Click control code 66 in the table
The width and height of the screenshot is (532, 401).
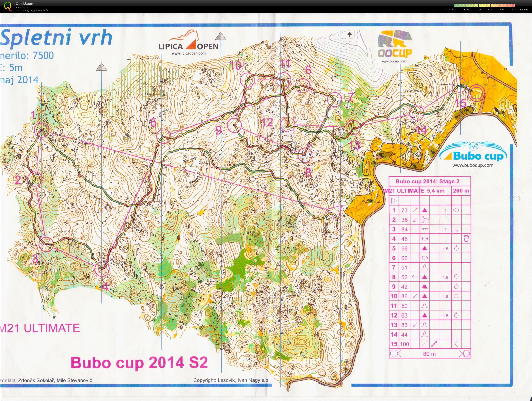pos(404,258)
